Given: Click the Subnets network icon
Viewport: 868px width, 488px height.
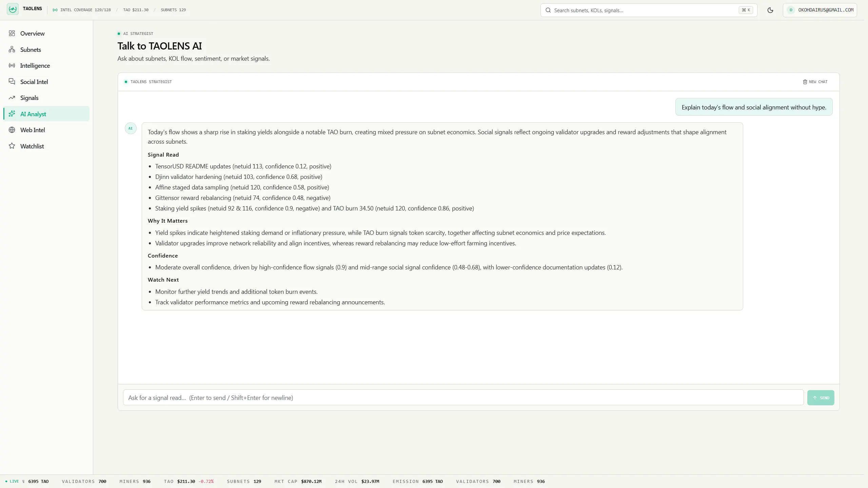Looking at the screenshot, I should coord(12,49).
